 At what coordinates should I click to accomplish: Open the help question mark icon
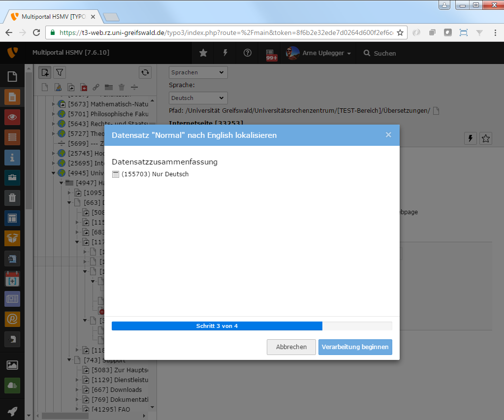248,53
